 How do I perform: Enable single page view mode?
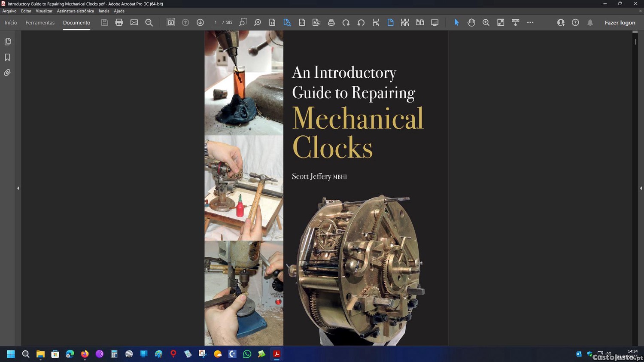click(x=390, y=22)
